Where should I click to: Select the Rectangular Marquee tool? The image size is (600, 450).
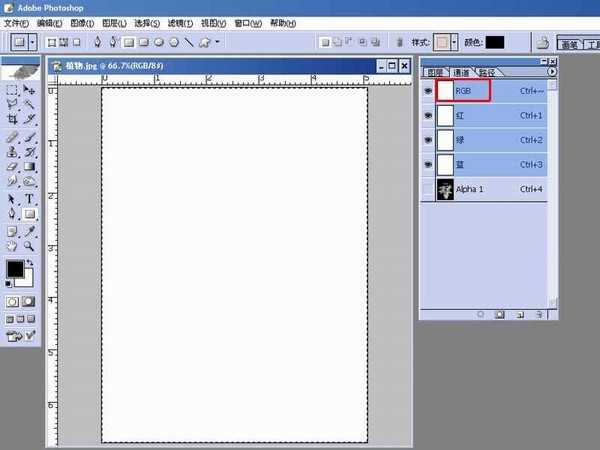tap(12, 90)
